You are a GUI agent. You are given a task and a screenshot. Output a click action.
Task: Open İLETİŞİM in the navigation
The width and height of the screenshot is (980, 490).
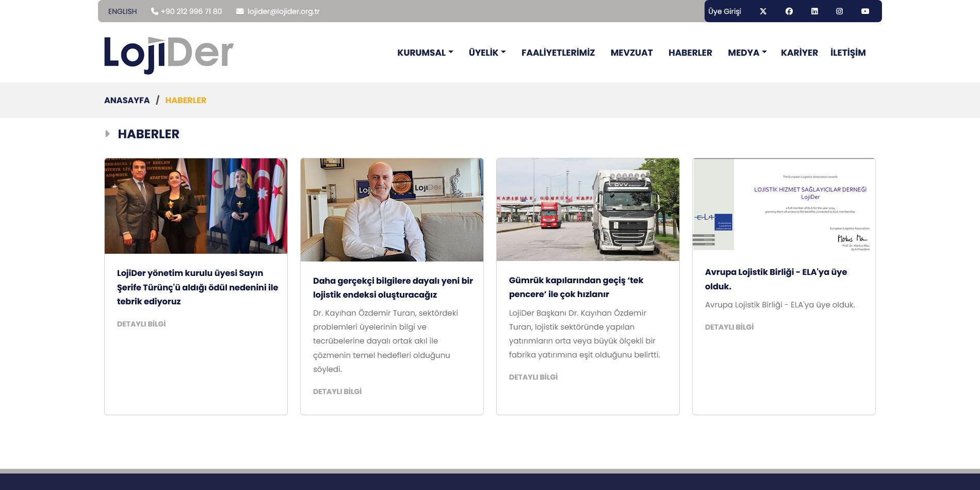[848, 53]
